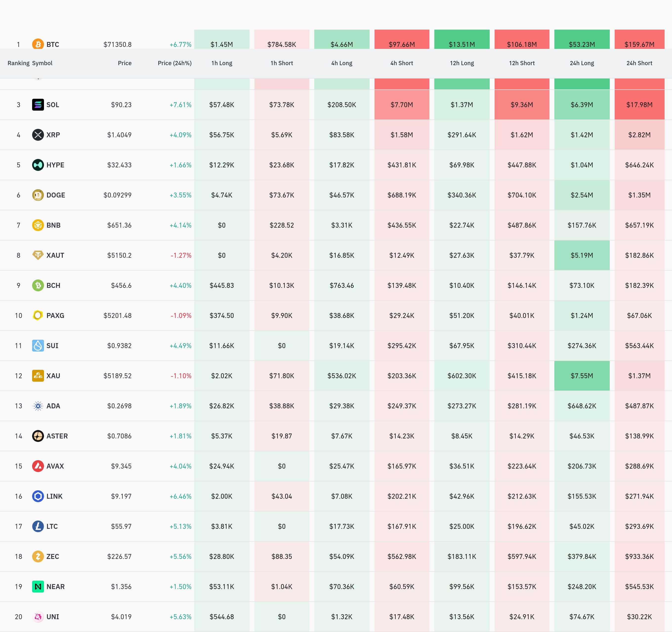Open the PAXG symbol link
The width and height of the screenshot is (672, 632).
[x=55, y=316]
